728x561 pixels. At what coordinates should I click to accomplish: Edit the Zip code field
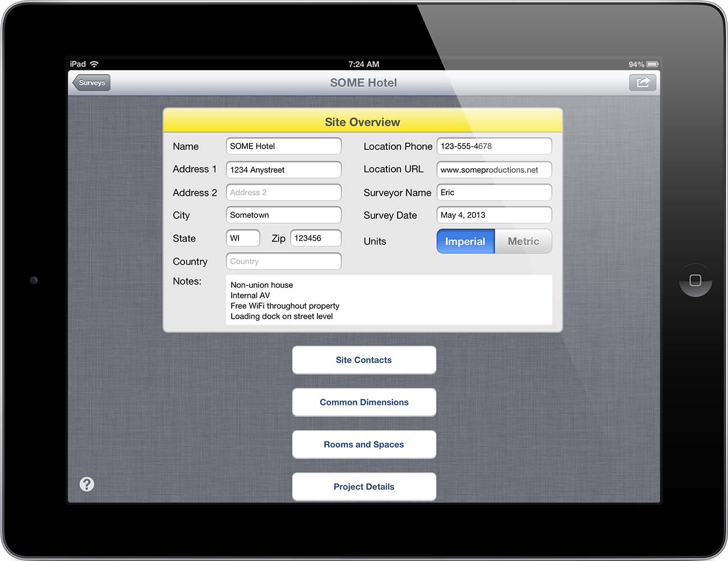click(316, 238)
